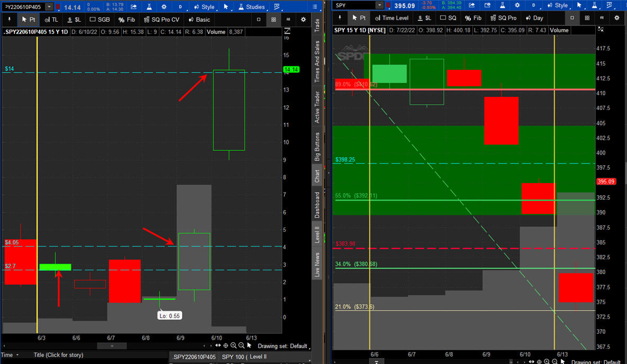Switch right chart to single-cell layout
Image resolution: width=627 pixels, height=364 pixels.
(572, 17)
